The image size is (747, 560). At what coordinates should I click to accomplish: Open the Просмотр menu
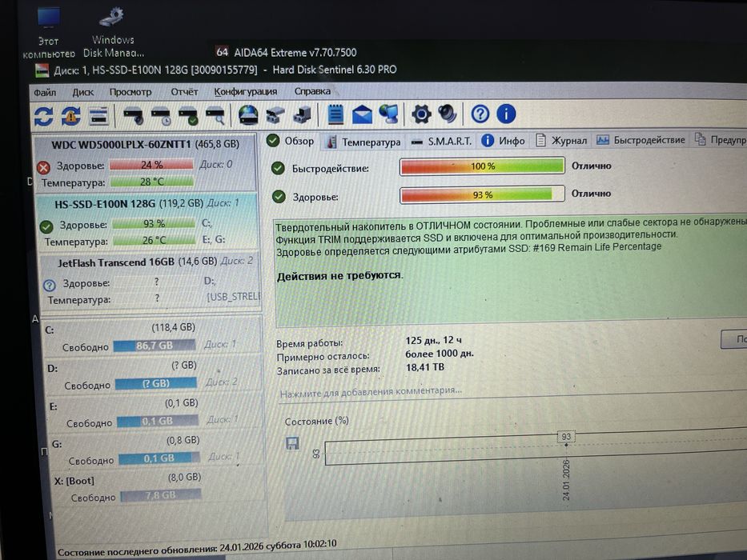tap(131, 92)
